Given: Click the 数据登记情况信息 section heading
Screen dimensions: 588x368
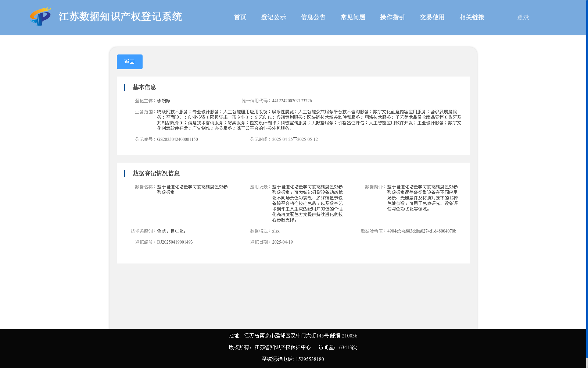Looking at the screenshot, I should (156, 173).
